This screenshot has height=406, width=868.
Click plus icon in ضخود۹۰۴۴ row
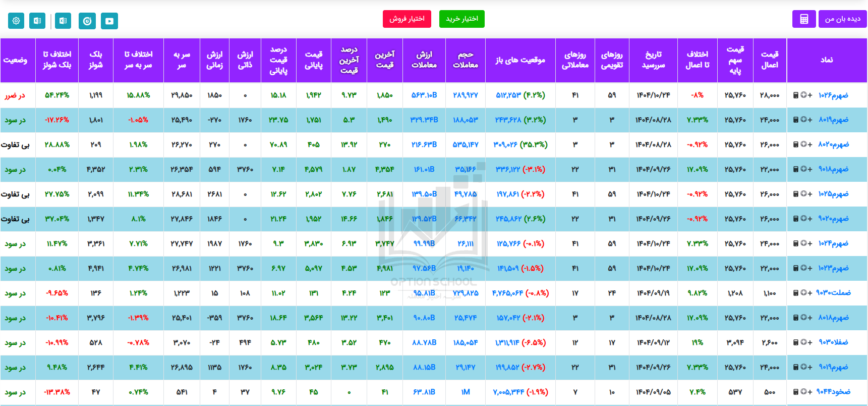(810, 392)
